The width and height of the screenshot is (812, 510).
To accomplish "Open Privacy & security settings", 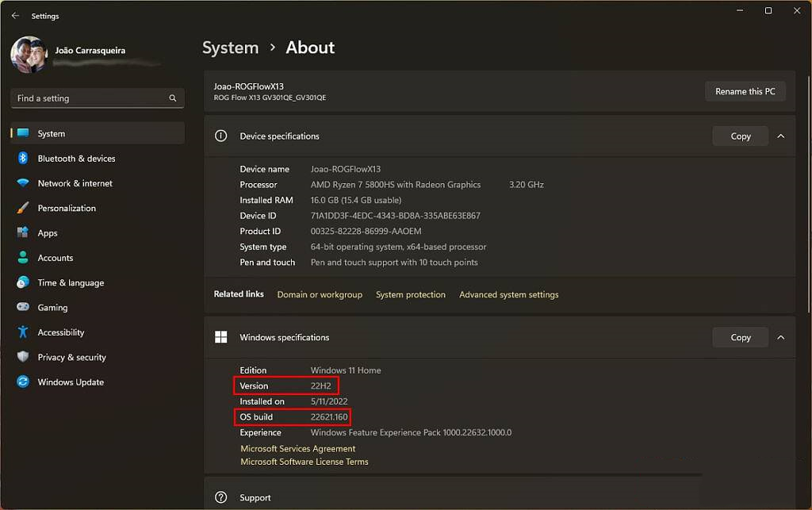I will pyautogui.click(x=72, y=357).
